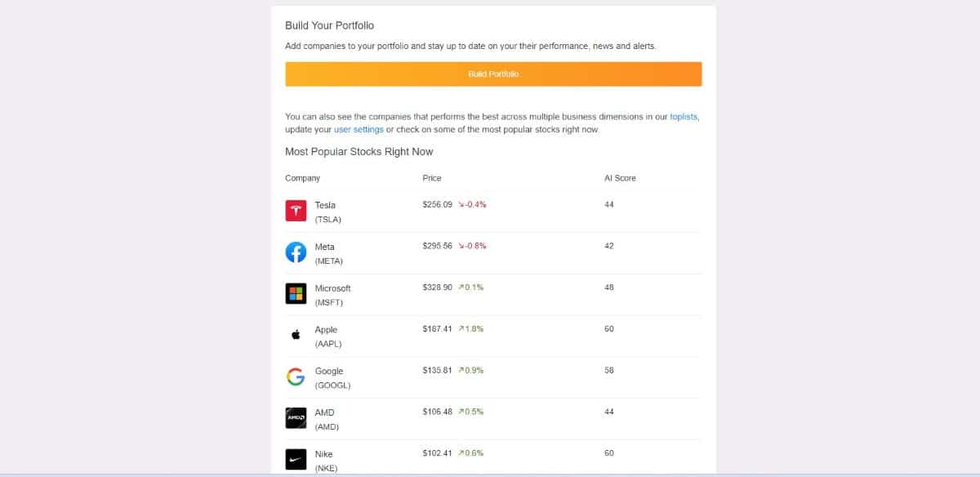Click Google's AI Score value of 58
980x477 pixels.
point(609,369)
